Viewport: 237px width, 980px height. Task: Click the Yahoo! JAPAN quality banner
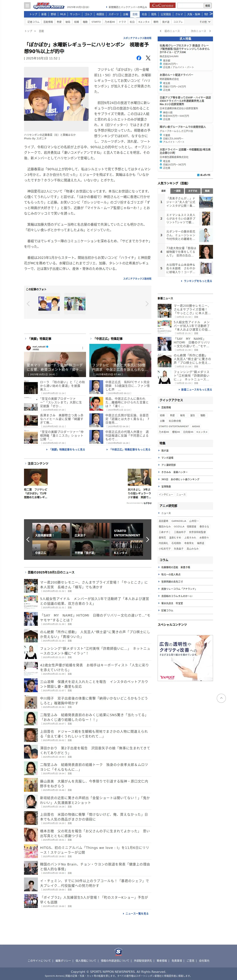[x=185, y=658]
